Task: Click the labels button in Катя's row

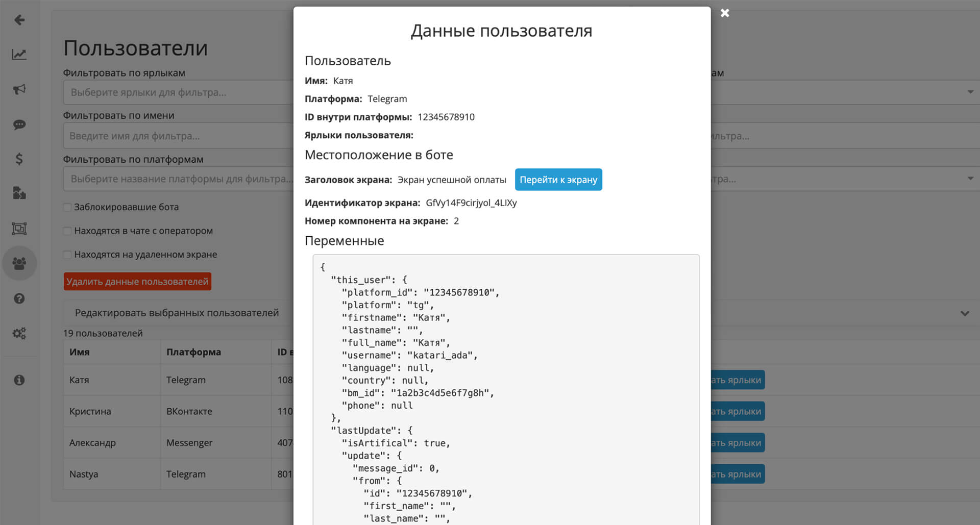Action: [x=738, y=380]
